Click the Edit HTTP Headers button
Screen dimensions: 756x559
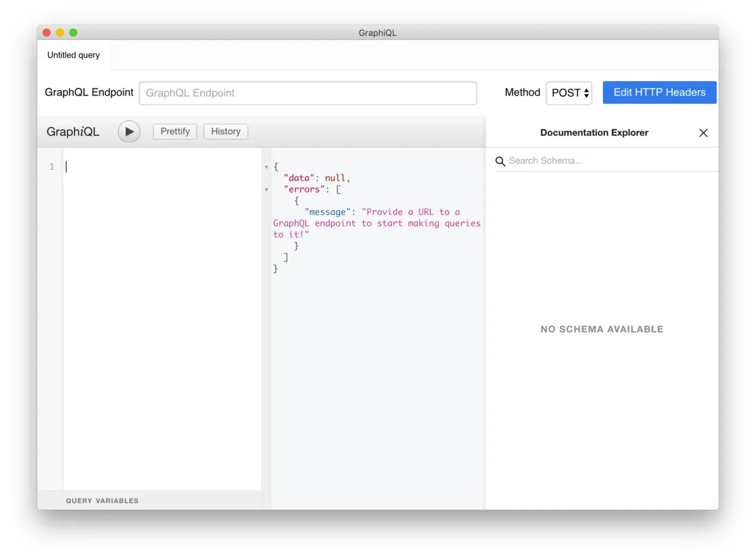point(659,92)
